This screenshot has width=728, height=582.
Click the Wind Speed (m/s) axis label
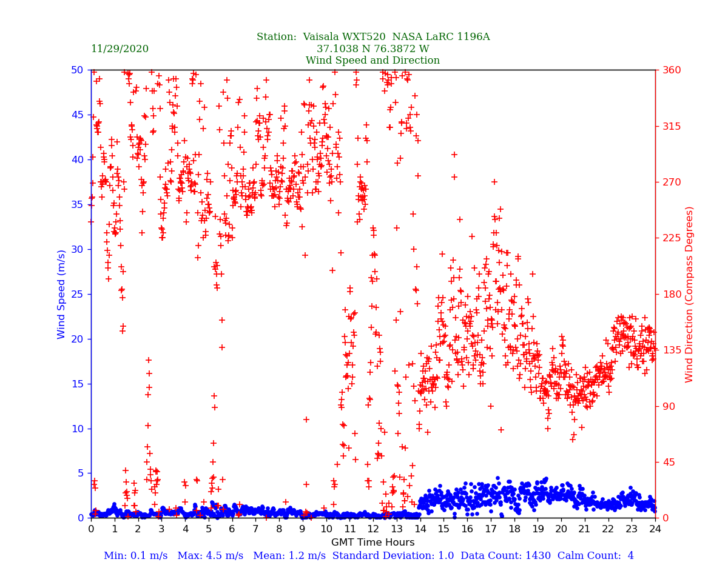[62, 294]
